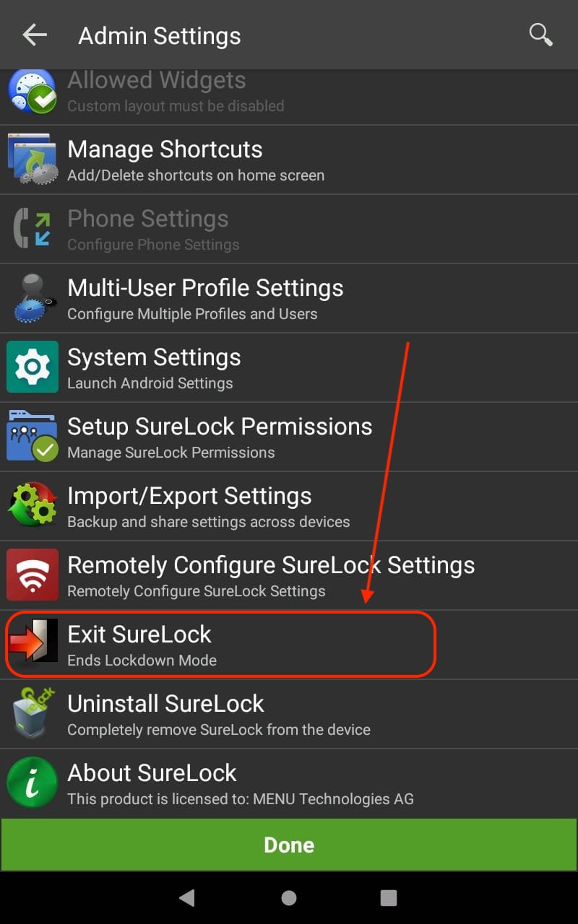The height and width of the screenshot is (924, 578).
Task: Tap the Import/Export green gears icon
Action: [x=33, y=505]
